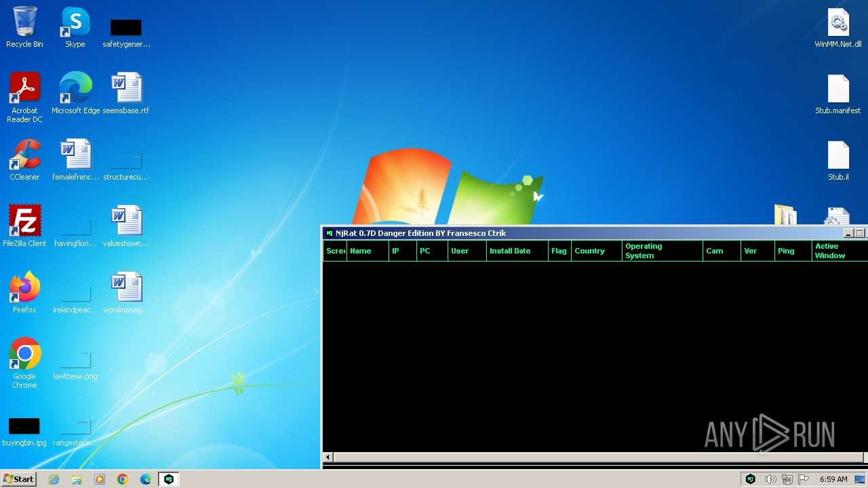The image size is (868, 488).
Task: Sort by Install Date column header
Action: pyautogui.click(x=517, y=251)
